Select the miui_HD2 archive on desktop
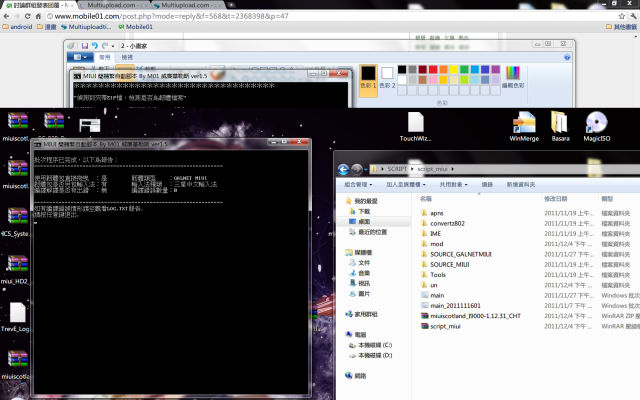This screenshot has height=400, width=640. (x=16, y=269)
